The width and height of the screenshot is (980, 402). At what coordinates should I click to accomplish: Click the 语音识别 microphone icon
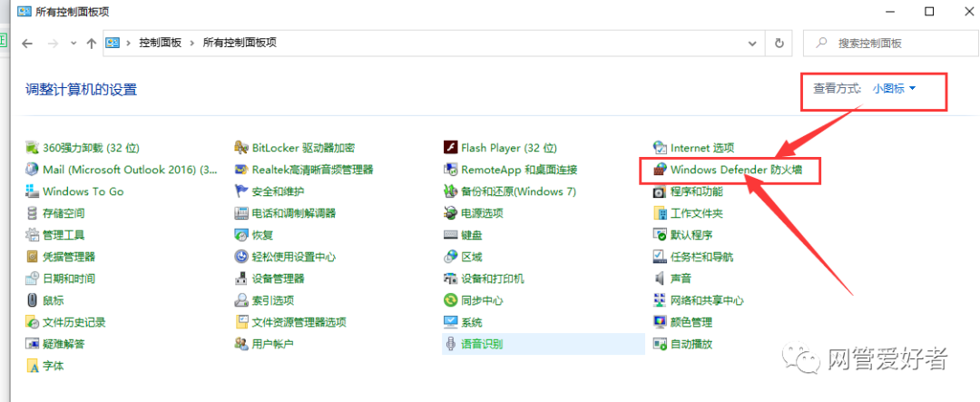[451, 344]
